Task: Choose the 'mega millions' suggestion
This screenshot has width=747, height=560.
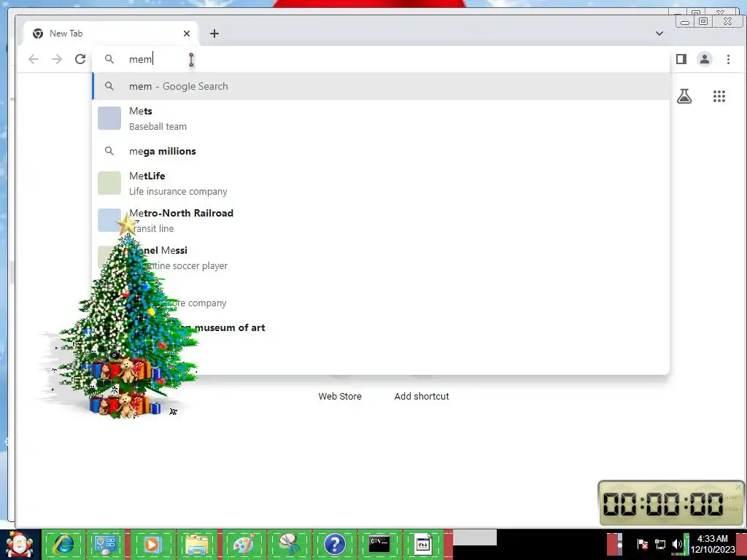Action: (x=381, y=151)
